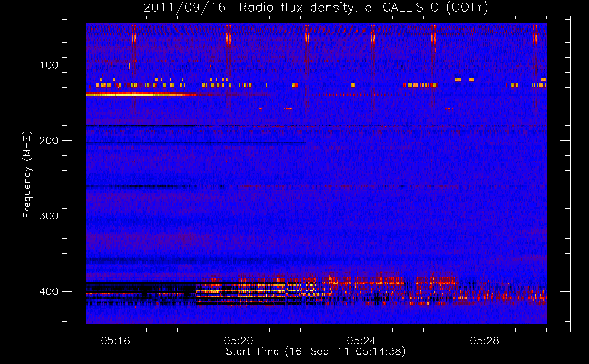Click the bright yellow horizontal band near 140 MHz
The width and height of the screenshot is (589, 364).
tap(141, 95)
